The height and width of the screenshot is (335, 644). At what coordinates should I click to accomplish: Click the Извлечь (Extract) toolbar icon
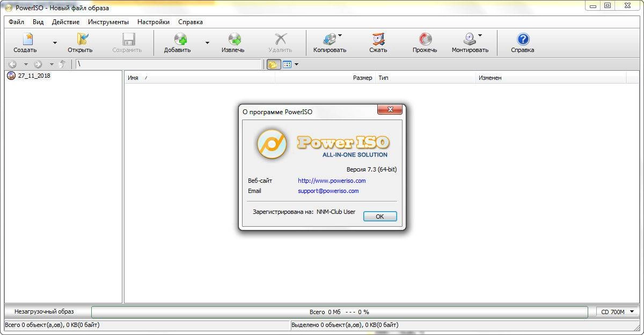pyautogui.click(x=234, y=39)
